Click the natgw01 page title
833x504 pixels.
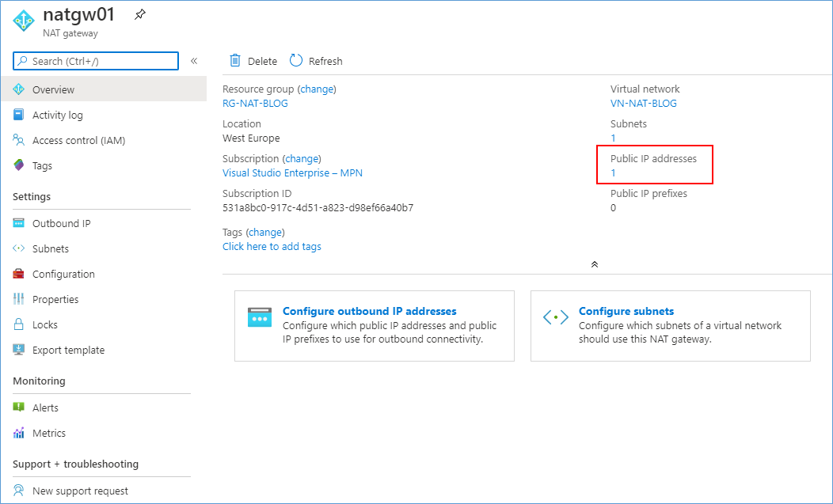pos(79,14)
